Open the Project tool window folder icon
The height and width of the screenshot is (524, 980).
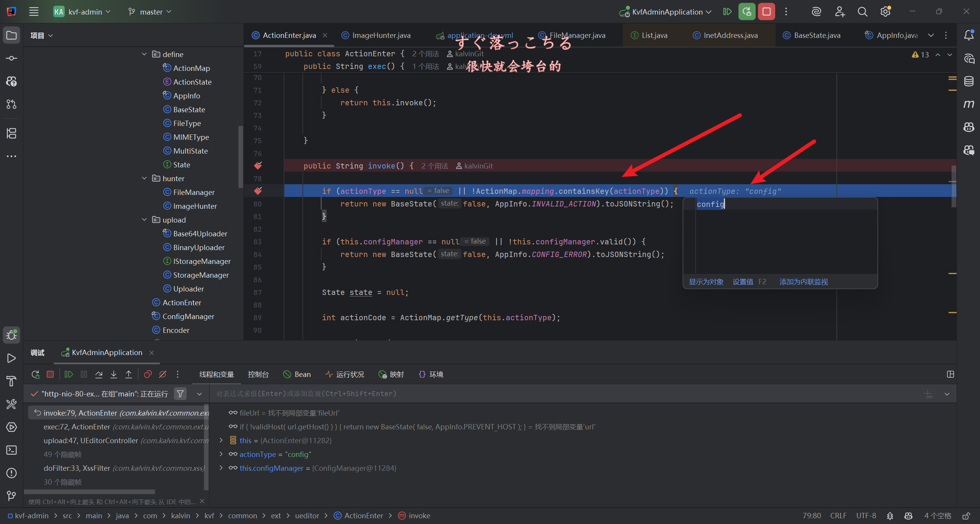point(11,35)
